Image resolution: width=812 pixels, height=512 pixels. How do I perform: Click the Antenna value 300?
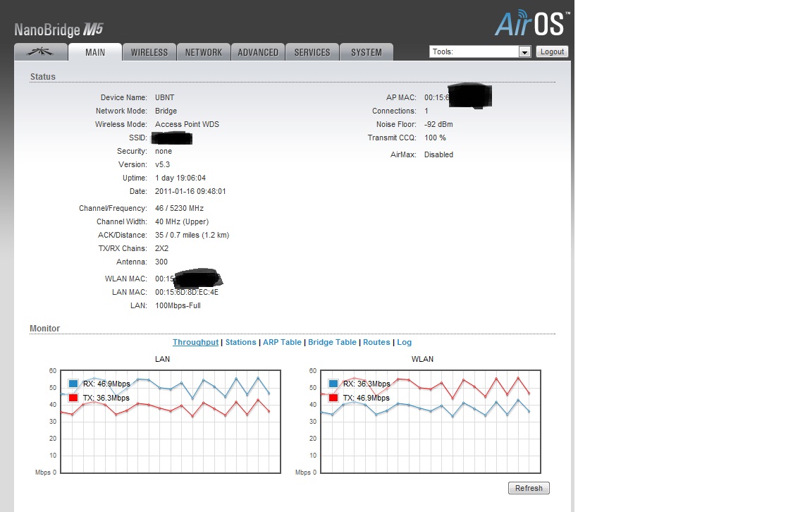pyautogui.click(x=161, y=262)
